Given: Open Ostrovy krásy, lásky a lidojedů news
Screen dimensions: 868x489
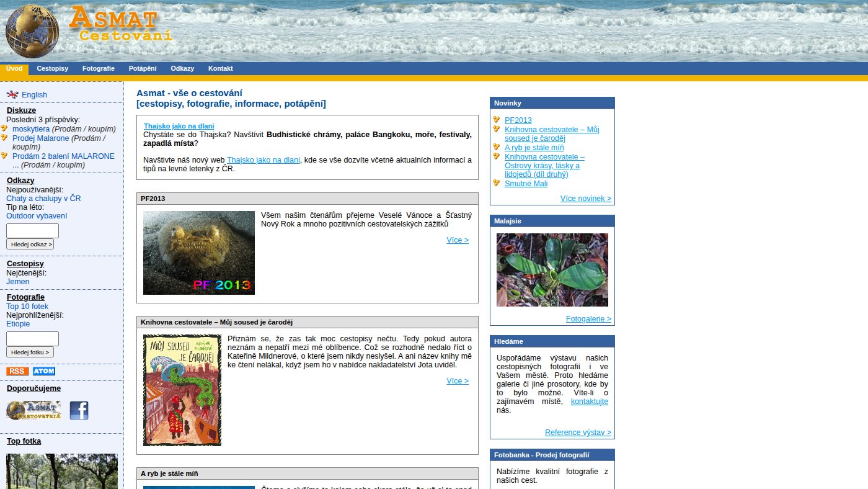Looking at the screenshot, I should coord(544,166).
